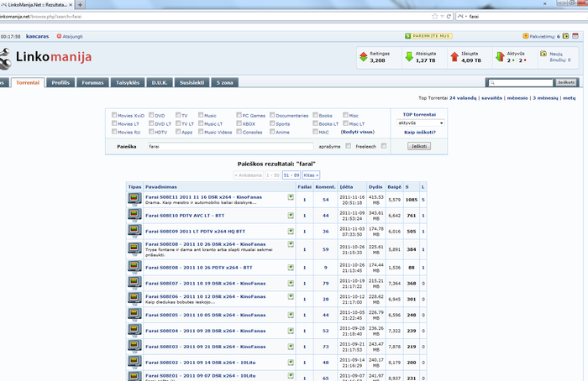Screen dimensions: 588x381
Task: Open the Profilis tab
Action: point(60,82)
